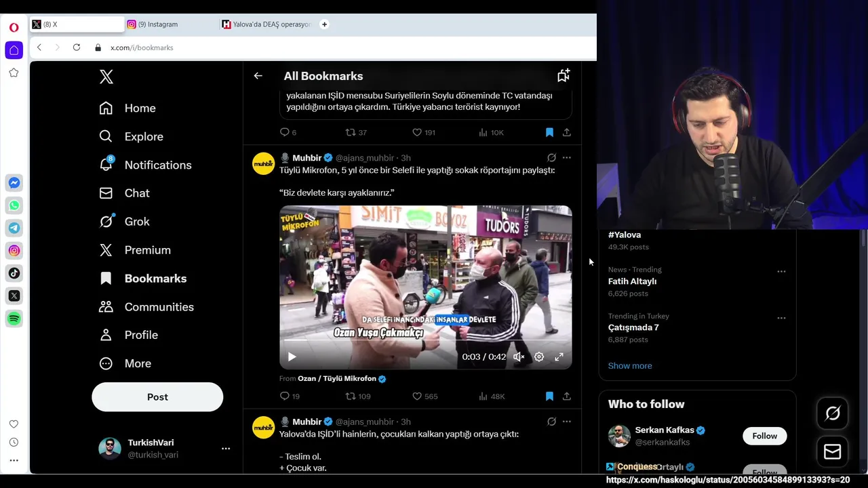
Task: Open more options on Tüylü Mikrofon tweet
Action: point(567,158)
